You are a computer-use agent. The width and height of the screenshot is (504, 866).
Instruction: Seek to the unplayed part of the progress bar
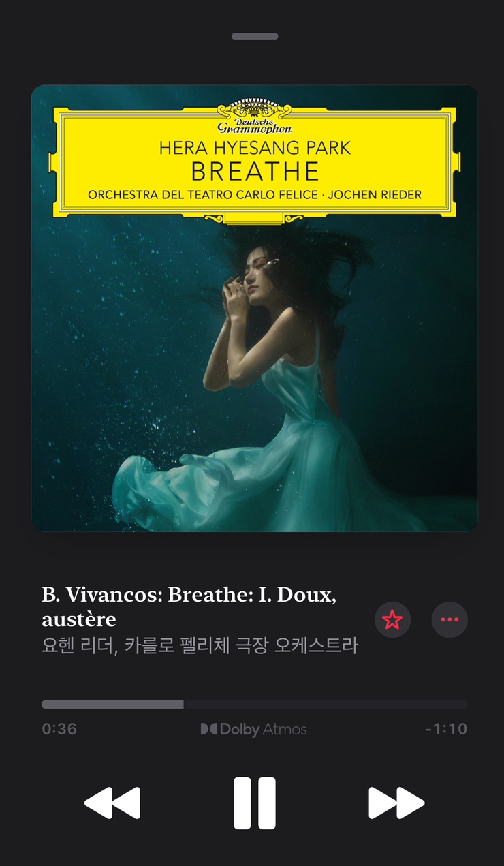click(326, 705)
